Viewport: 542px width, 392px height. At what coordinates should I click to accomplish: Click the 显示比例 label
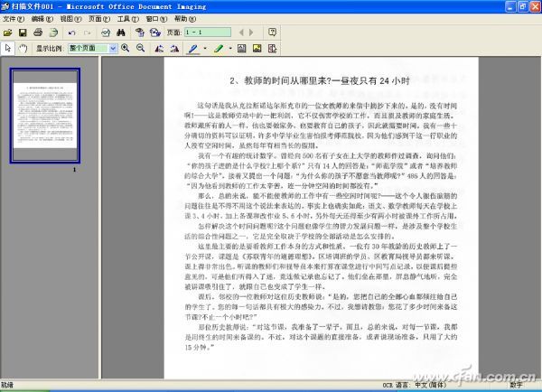point(50,49)
